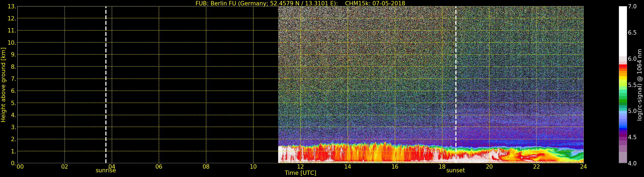Screen dimensions: 644x177
Task: Click the "Time [UTC]" x-axis label
Action: tap(300, 173)
